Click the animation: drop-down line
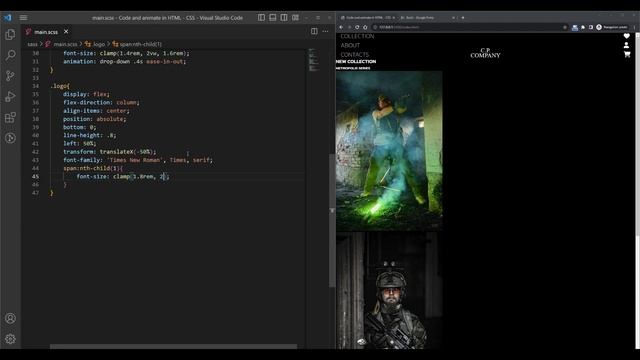The image size is (640, 360). pos(124,62)
